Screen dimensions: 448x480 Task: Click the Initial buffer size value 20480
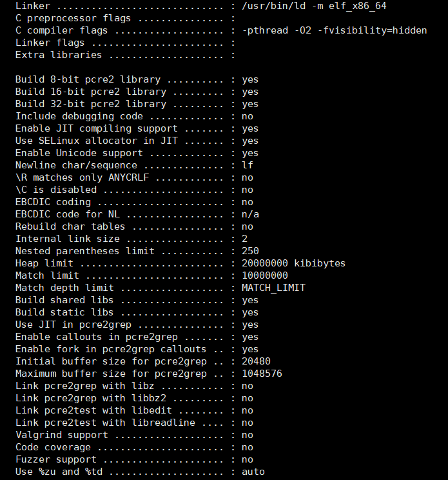point(257,361)
